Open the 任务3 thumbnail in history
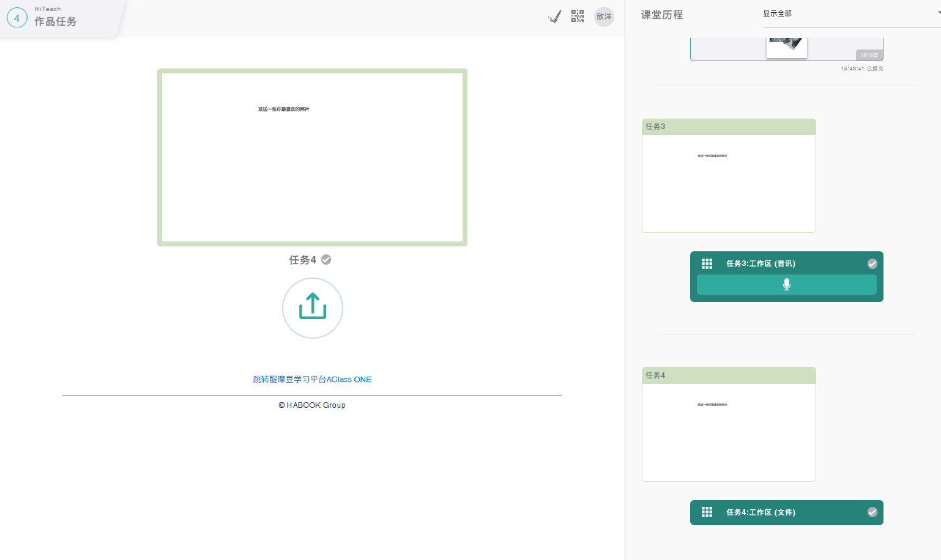The width and height of the screenshot is (941, 560). (729, 183)
